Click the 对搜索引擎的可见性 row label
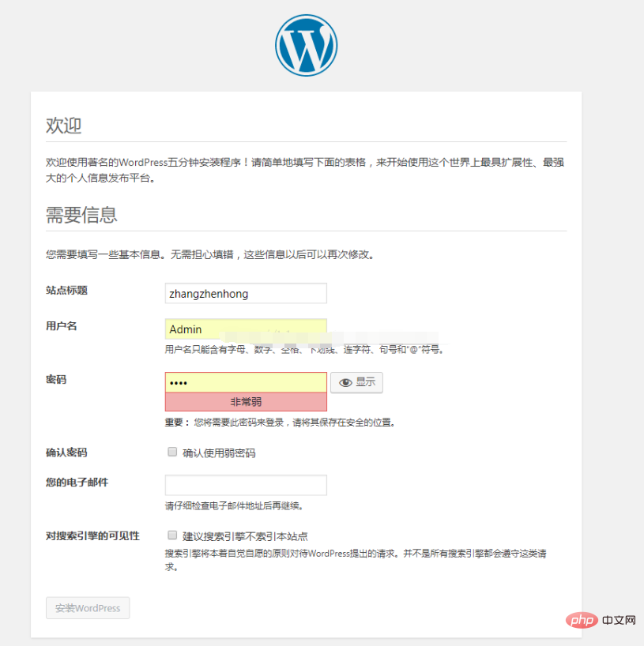Image resolution: width=644 pixels, height=646 pixels. click(x=92, y=535)
